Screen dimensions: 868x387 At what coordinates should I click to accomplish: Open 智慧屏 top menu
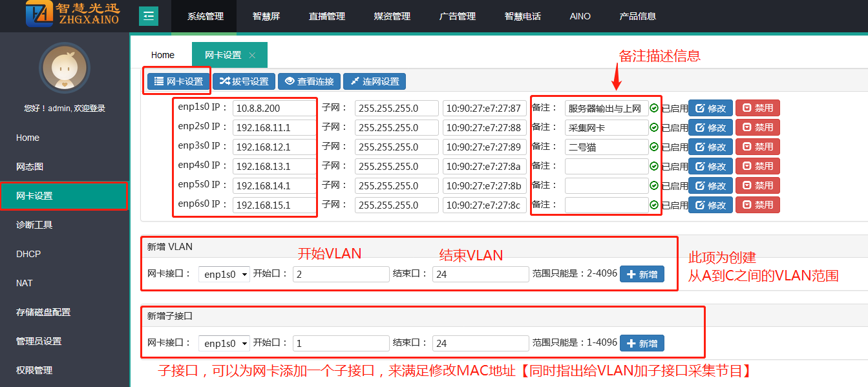(x=266, y=16)
